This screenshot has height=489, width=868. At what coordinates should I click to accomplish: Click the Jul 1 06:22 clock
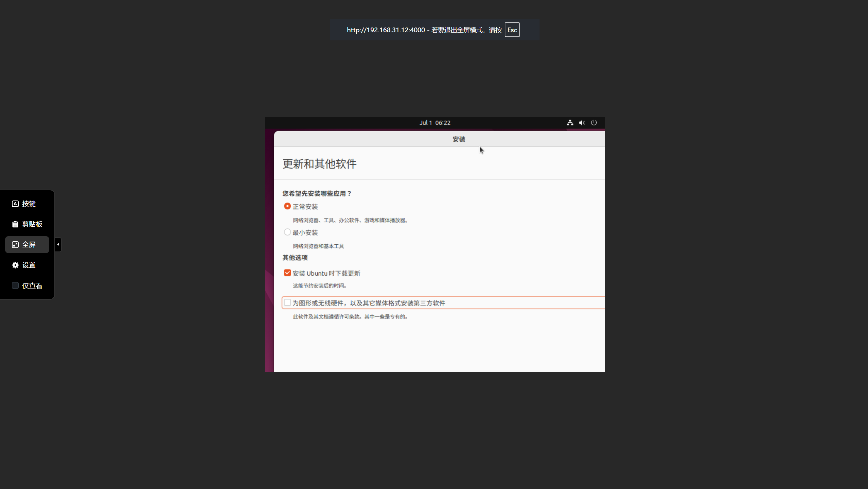pos(435,123)
